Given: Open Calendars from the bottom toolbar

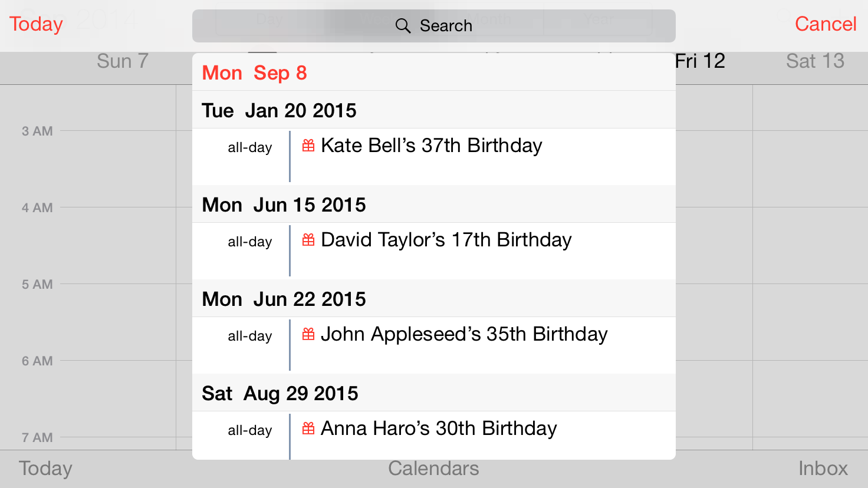Looking at the screenshot, I should tap(433, 469).
